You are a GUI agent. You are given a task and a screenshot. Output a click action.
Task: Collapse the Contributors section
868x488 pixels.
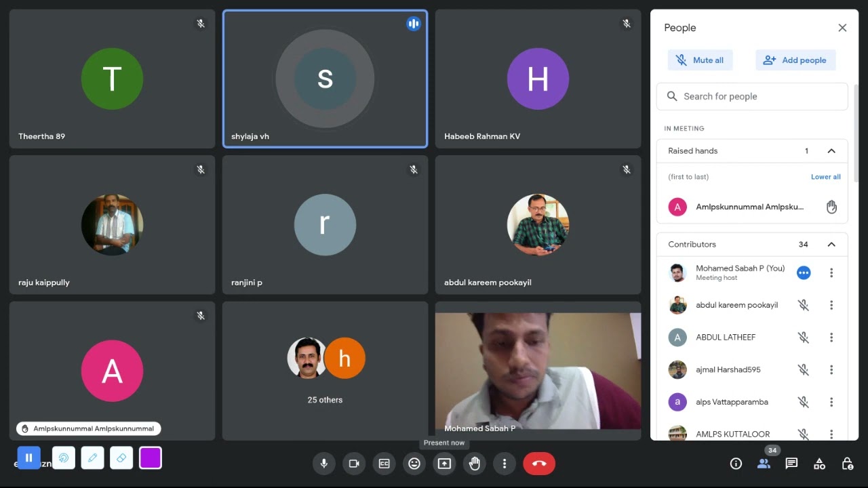[831, 245]
